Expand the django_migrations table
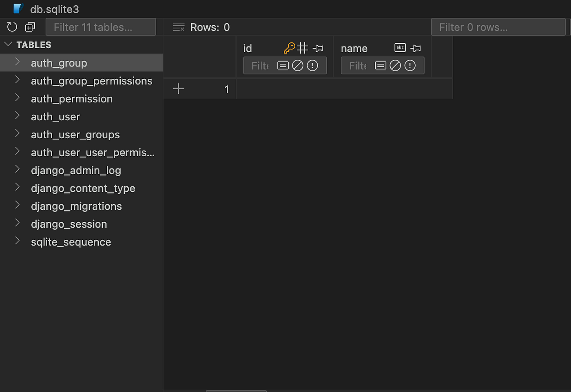Image resolution: width=571 pixels, height=392 pixels. [x=17, y=205]
